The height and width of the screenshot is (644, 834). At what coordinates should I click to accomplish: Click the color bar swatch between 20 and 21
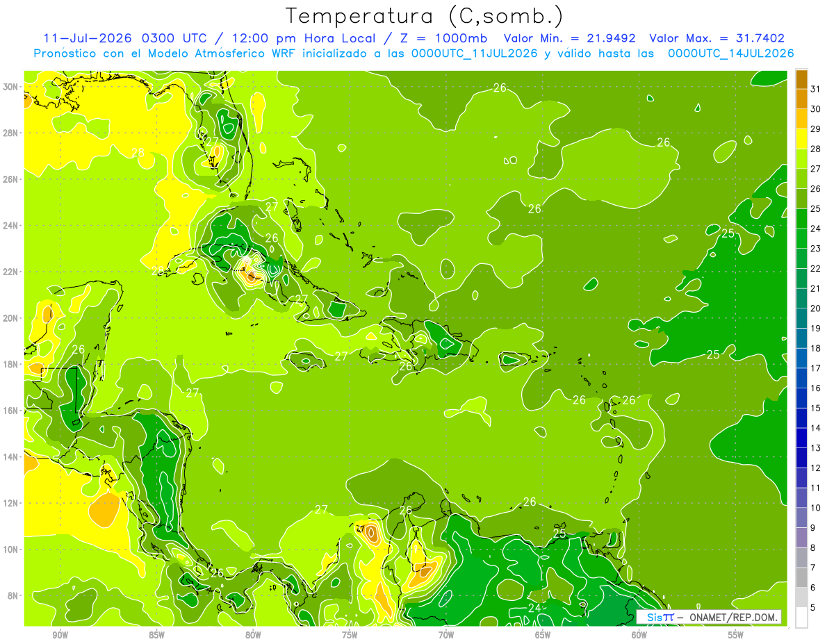802,298
